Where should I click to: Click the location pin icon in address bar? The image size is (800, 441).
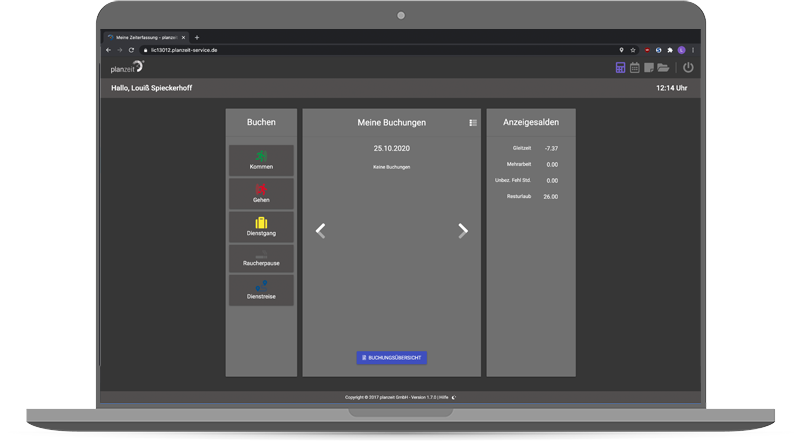click(621, 50)
